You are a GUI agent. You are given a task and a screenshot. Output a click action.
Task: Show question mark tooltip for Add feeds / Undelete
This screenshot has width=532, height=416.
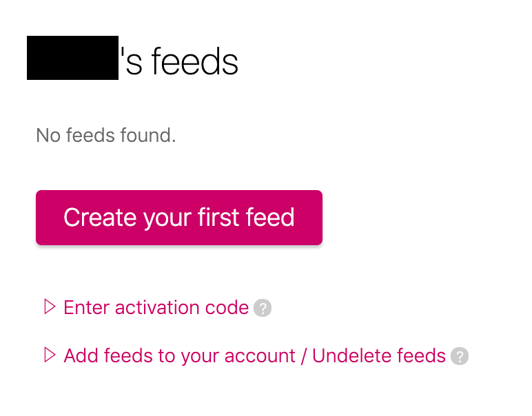[460, 356]
